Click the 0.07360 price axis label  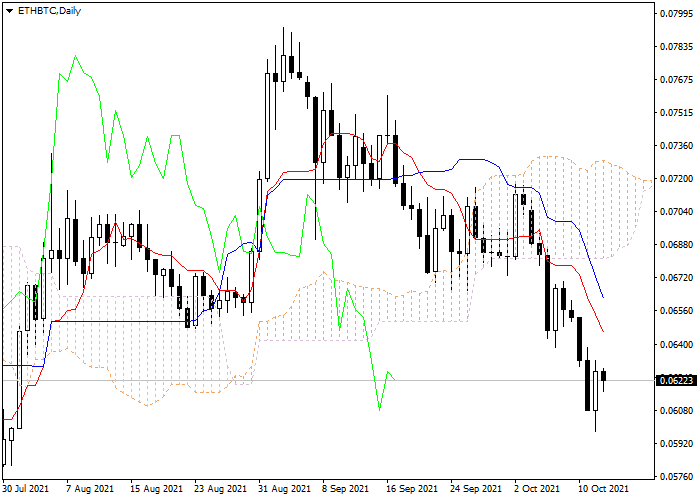pos(676,146)
